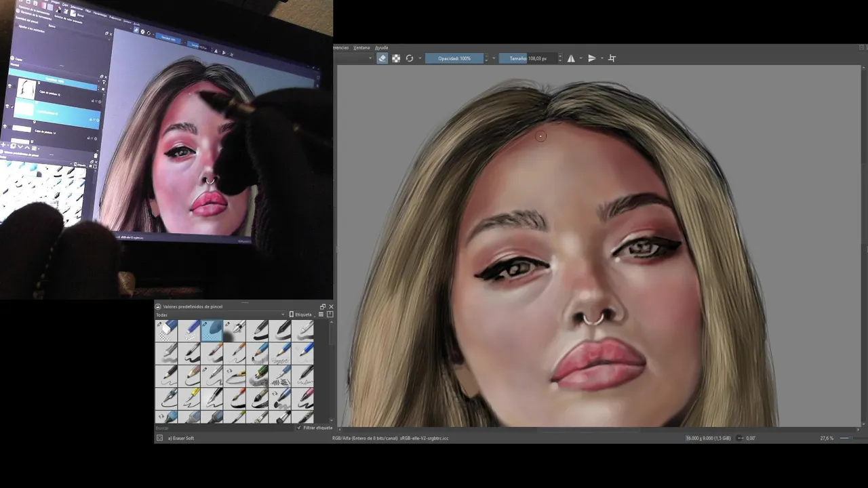Open vertical mirror options dropdown
This screenshot has width=868, height=488.
click(x=602, y=58)
